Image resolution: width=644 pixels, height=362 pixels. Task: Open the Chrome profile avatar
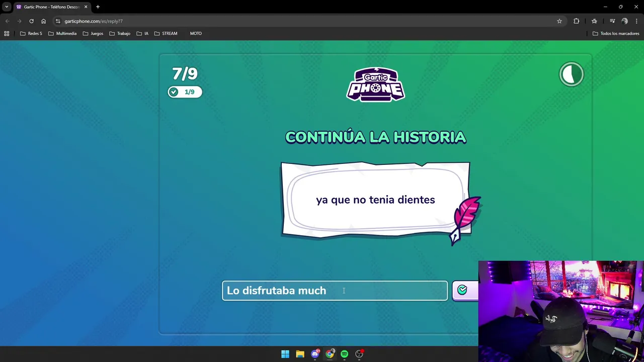click(x=625, y=21)
